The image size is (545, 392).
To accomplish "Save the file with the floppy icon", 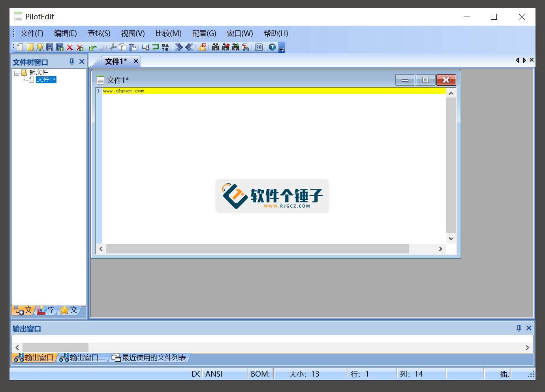I will click(50, 47).
